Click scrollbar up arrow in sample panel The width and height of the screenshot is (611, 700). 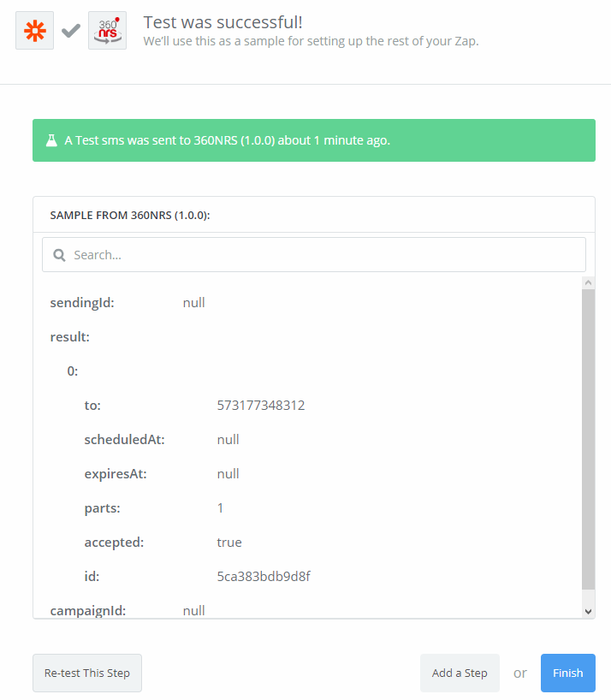coord(588,282)
